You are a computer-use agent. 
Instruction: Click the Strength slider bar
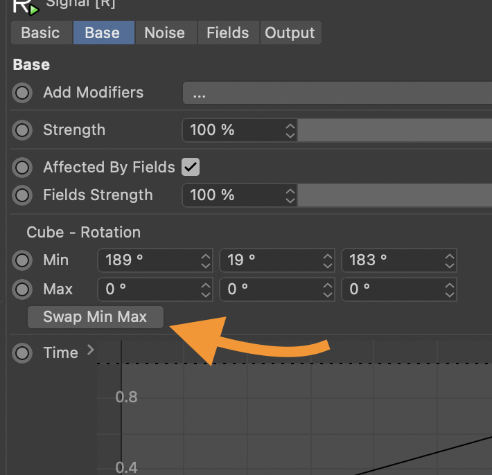click(x=395, y=130)
